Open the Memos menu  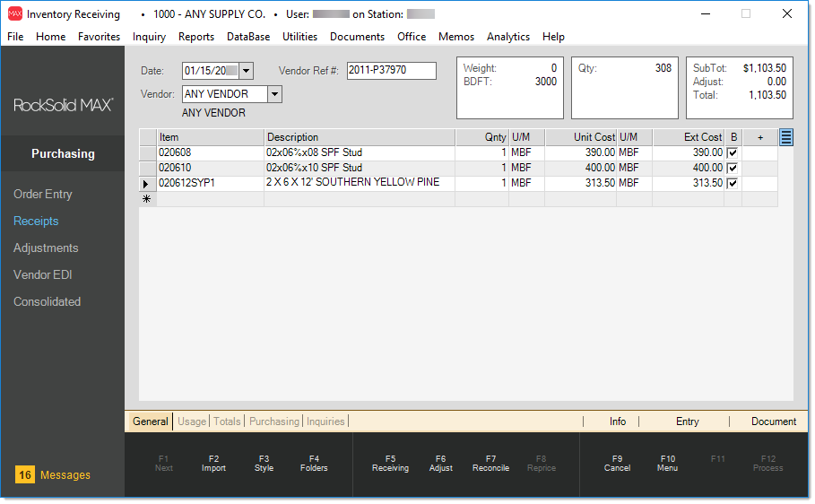(x=455, y=37)
